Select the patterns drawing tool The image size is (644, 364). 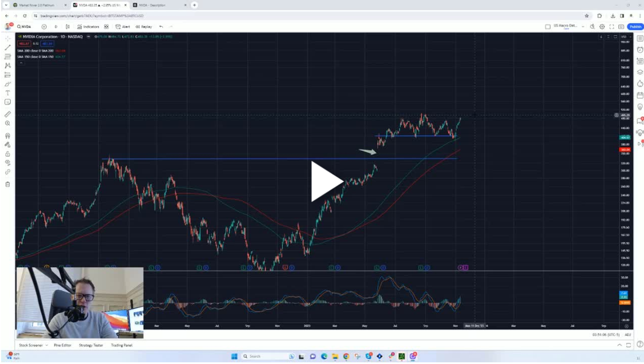coord(7,66)
